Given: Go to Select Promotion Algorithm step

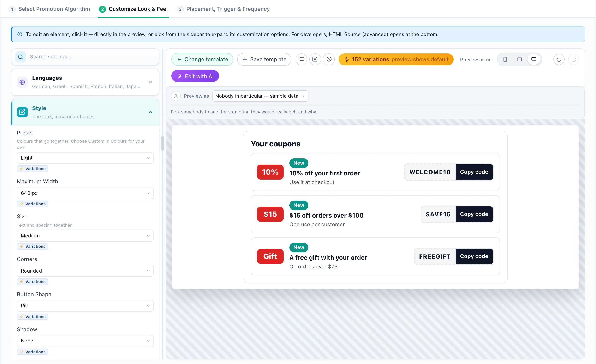Looking at the screenshot, I should 49,9.
